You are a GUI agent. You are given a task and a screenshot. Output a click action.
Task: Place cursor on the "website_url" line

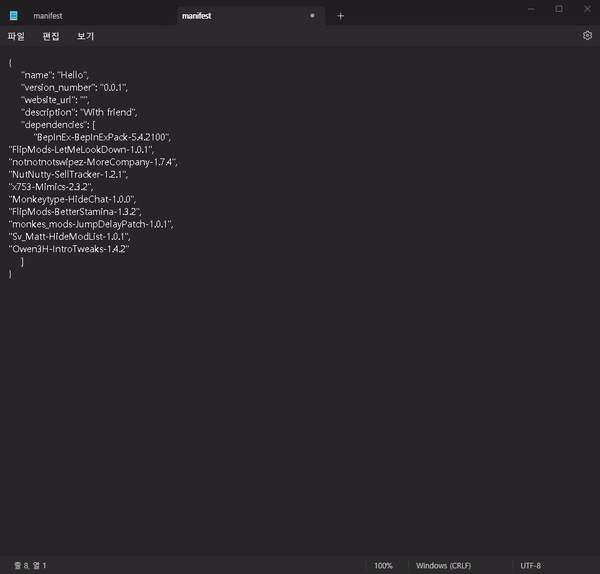tap(55, 100)
